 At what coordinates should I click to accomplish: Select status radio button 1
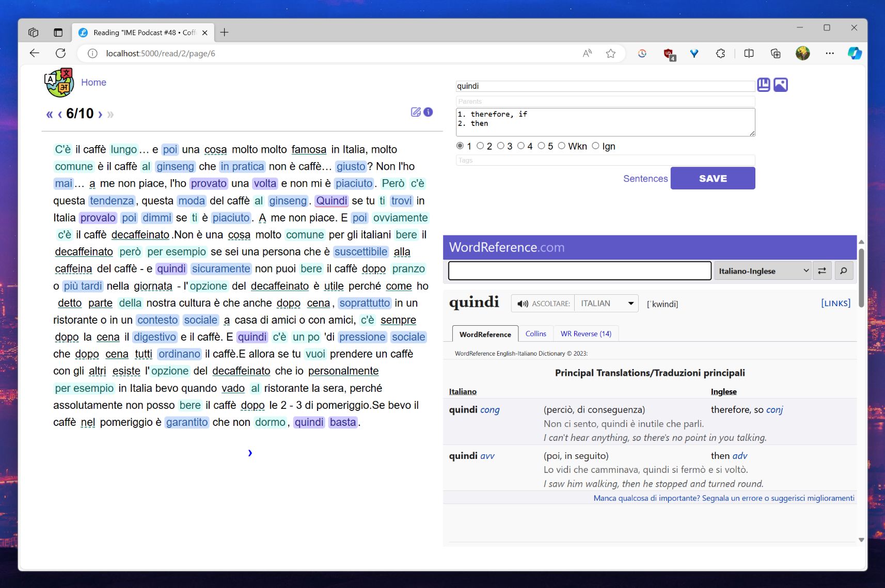click(x=460, y=146)
